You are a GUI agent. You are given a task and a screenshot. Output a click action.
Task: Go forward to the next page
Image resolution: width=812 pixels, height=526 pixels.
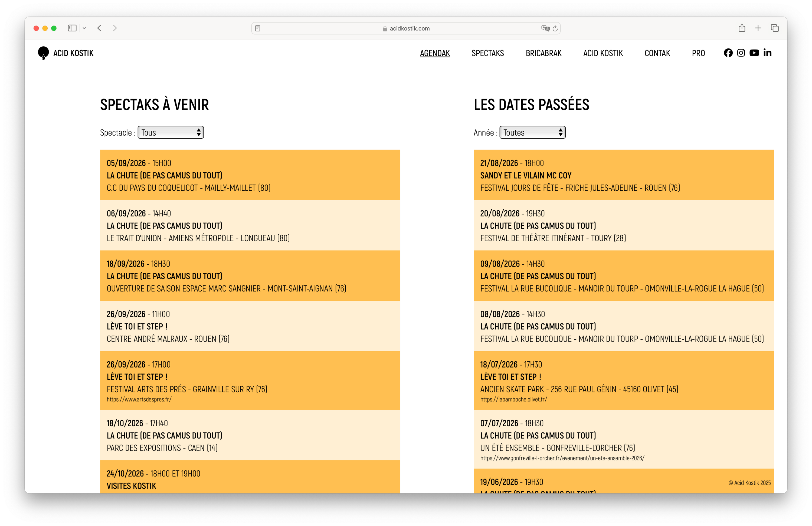point(115,28)
